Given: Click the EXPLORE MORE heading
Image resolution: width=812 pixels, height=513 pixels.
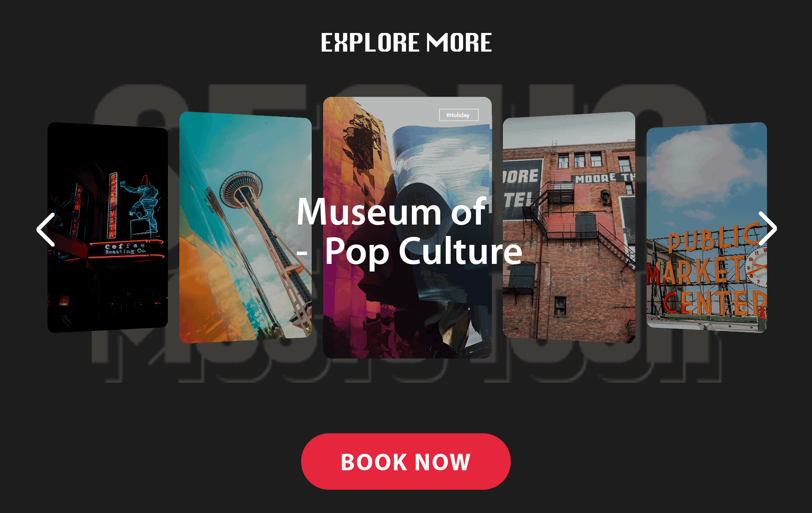Looking at the screenshot, I should (x=406, y=43).
